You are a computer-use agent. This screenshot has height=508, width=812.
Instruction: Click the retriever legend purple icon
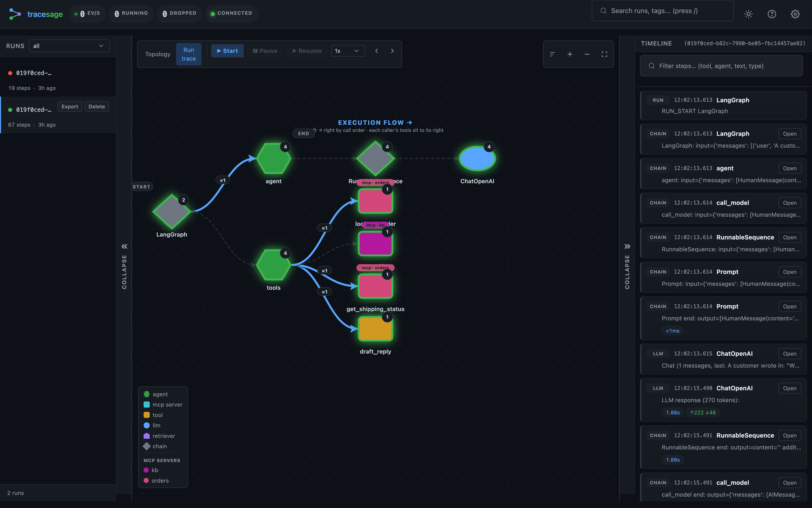tap(147, 436)
